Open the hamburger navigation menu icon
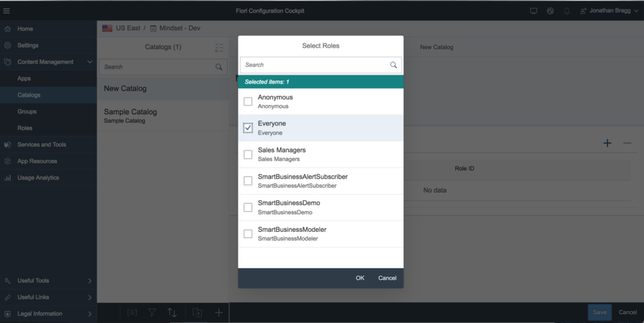The width and height of the screenshot is (644, 323). pyautogui.click(x=6, y=11)
